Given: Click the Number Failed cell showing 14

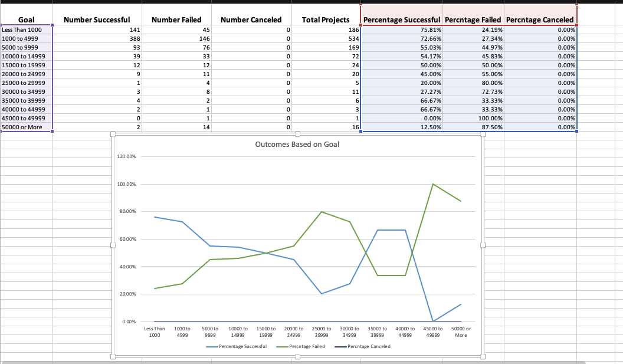Looking at the screenshot, I should [x=176, y=127].
